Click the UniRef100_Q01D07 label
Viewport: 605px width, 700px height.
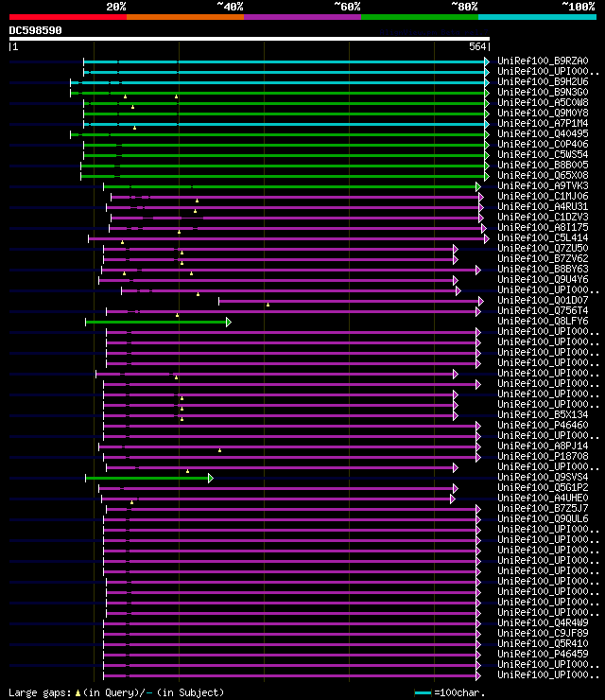pyautogui.click(x=543, y=301)
